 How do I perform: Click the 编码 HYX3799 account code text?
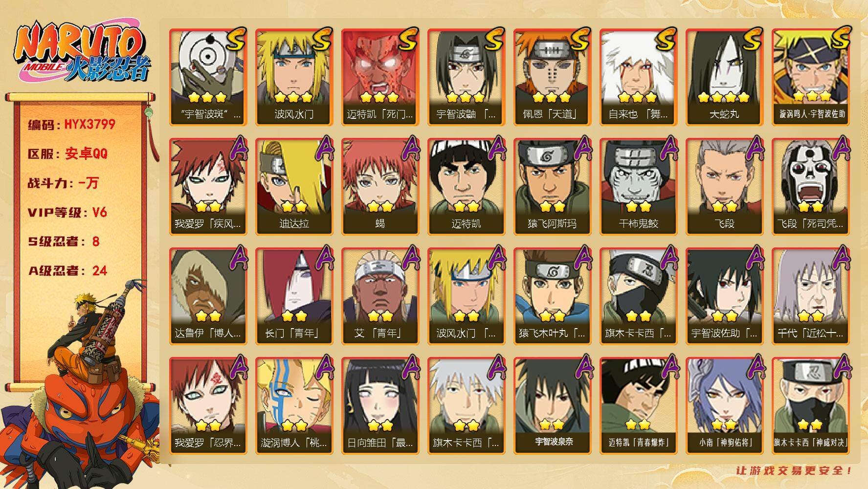[72, 124]
